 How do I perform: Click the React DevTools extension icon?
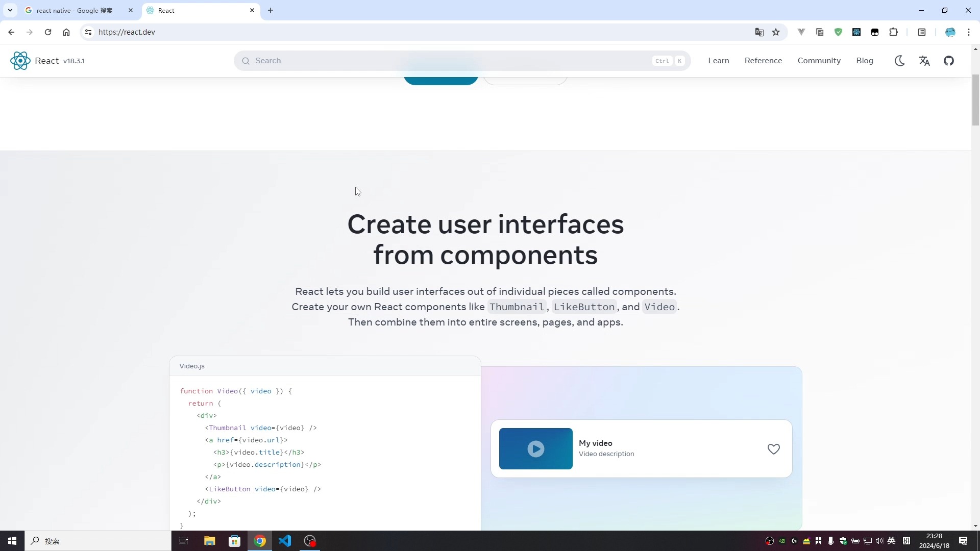click(856, 32)
